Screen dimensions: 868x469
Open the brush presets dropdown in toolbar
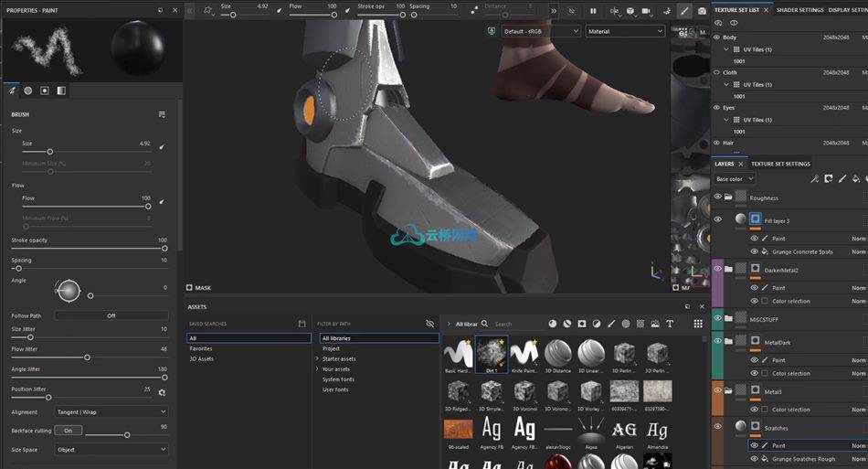click(x=208, y=11)
